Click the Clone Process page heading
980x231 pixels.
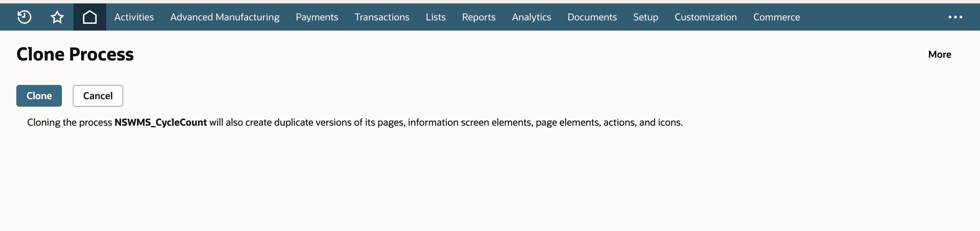point(75,54)
